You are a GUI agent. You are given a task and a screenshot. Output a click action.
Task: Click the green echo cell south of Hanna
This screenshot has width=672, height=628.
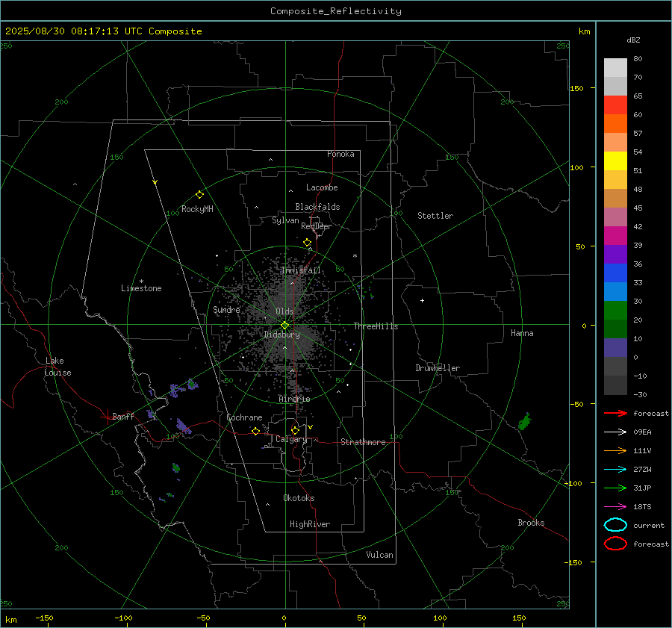point(525,421)
